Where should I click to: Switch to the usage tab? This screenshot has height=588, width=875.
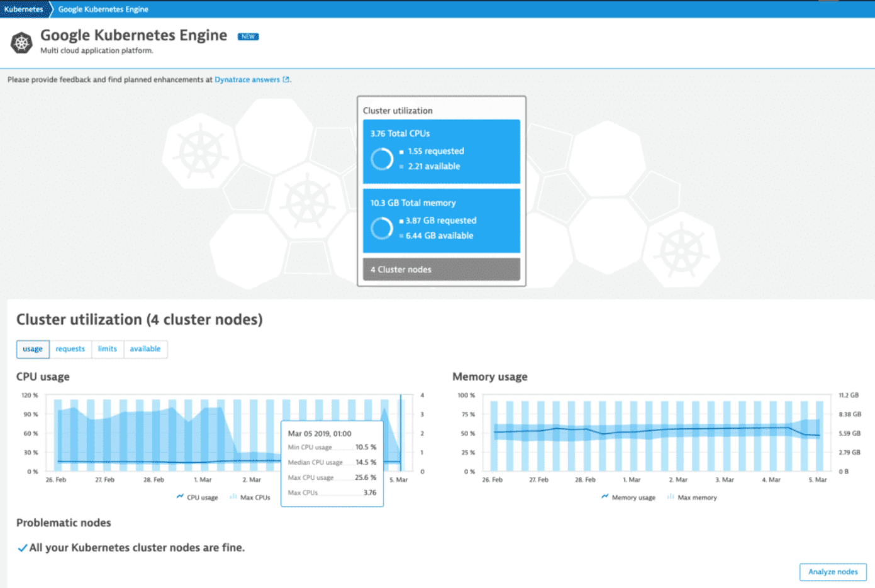tap(33, 349)
